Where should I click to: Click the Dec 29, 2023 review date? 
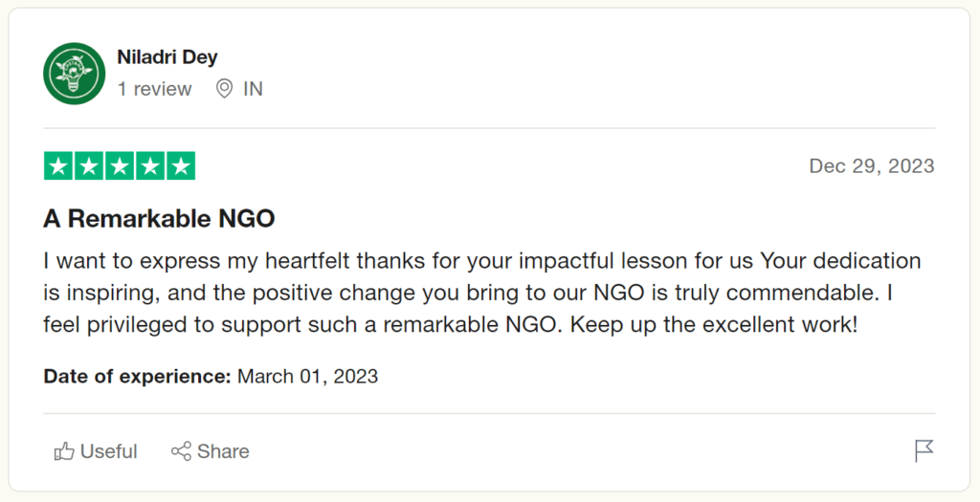coord(872,166)
